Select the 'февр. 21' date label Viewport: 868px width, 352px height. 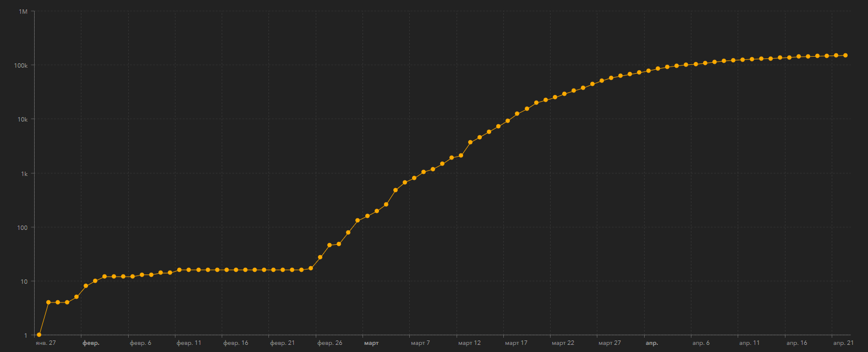[x=282, y=343]
